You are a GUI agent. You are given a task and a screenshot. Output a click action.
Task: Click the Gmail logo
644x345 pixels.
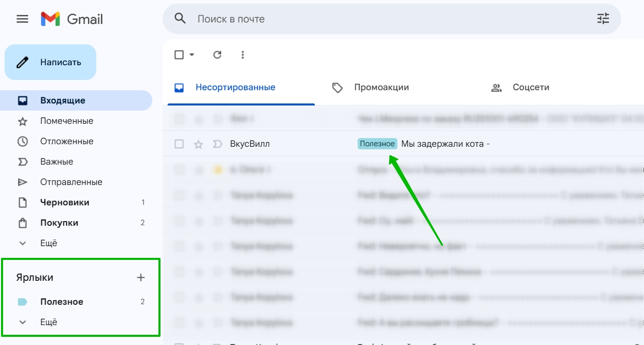72,19
